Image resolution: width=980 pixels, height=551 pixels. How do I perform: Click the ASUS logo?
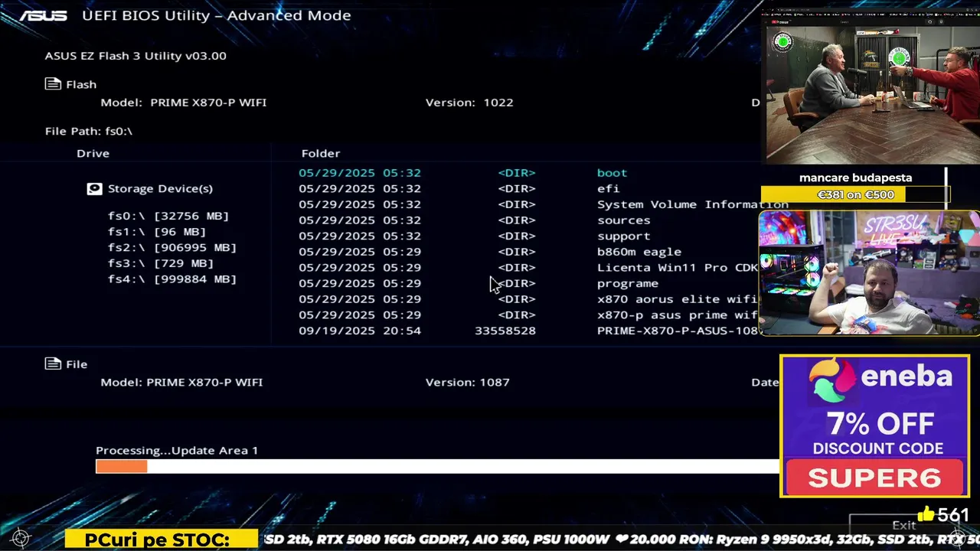click(43, 15)
